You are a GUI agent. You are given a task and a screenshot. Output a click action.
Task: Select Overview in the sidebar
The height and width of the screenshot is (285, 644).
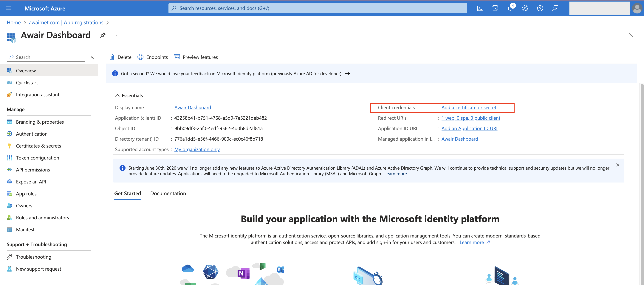point(49,71)
